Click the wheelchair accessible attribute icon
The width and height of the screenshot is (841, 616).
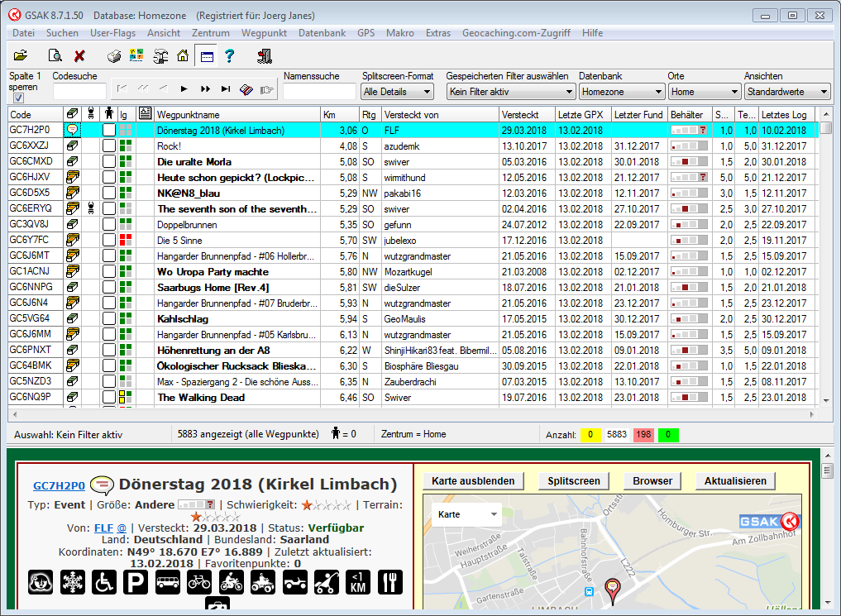pyautogui.click(x=104, y=582)
